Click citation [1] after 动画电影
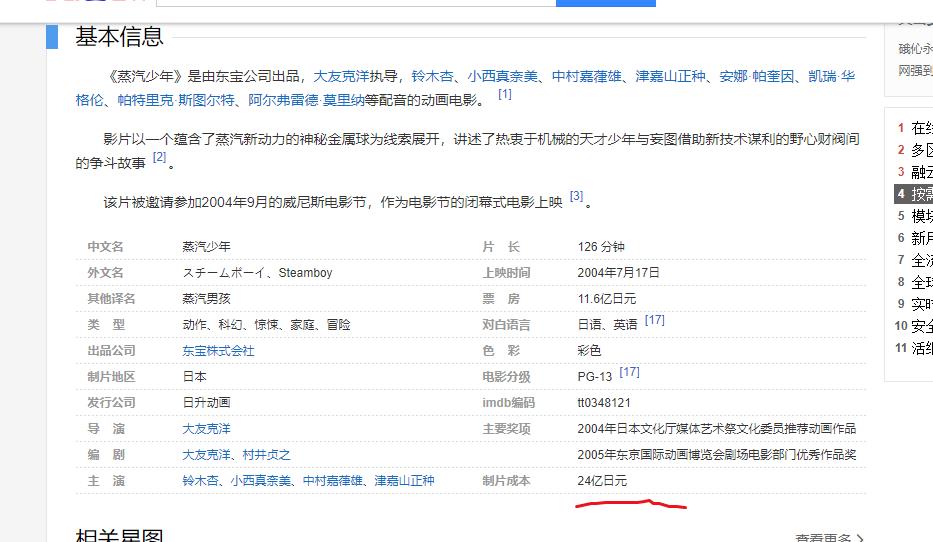 point(505,94)
